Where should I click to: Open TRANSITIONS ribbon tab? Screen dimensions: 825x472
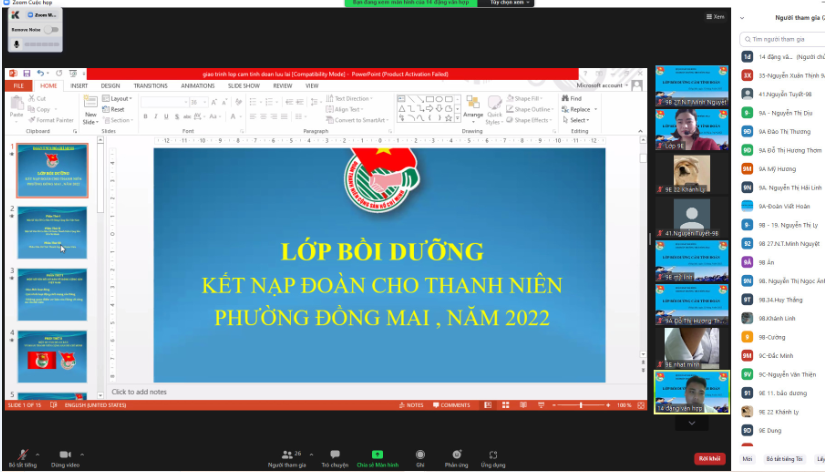pyautogui.click(x=150, y=86)
